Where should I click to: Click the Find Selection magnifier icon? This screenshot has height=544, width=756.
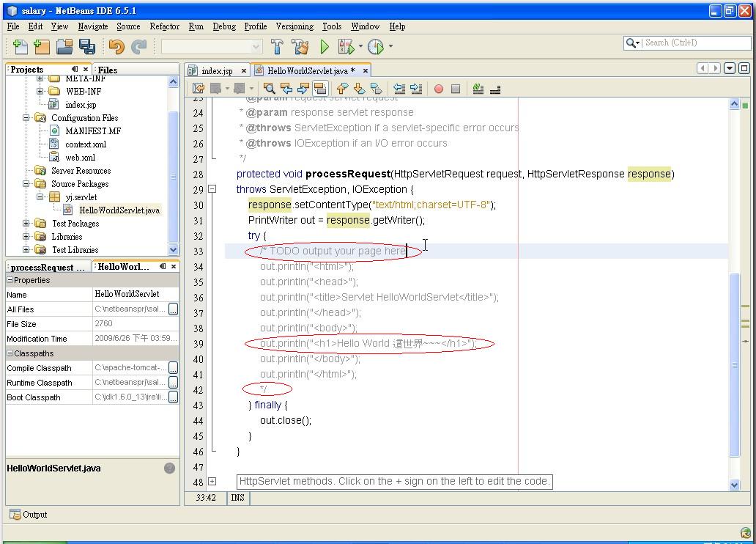(x=269, y=88)
